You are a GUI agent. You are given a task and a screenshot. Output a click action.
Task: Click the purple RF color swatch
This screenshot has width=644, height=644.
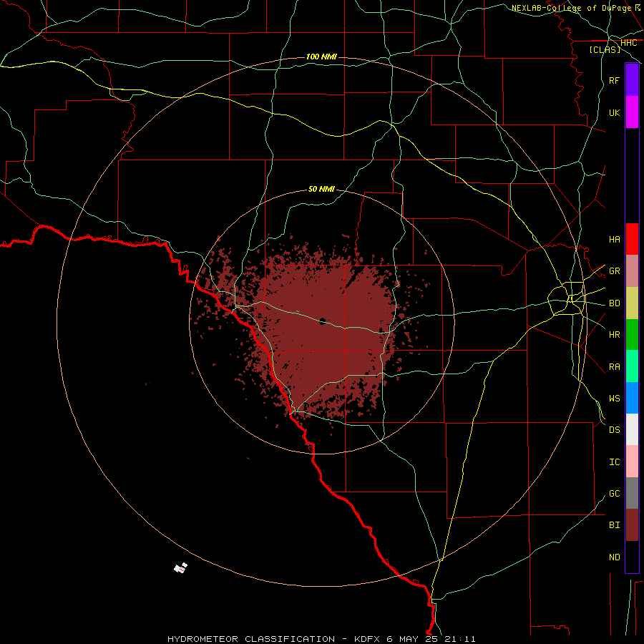pyautogui.click(x=632, y=80)
